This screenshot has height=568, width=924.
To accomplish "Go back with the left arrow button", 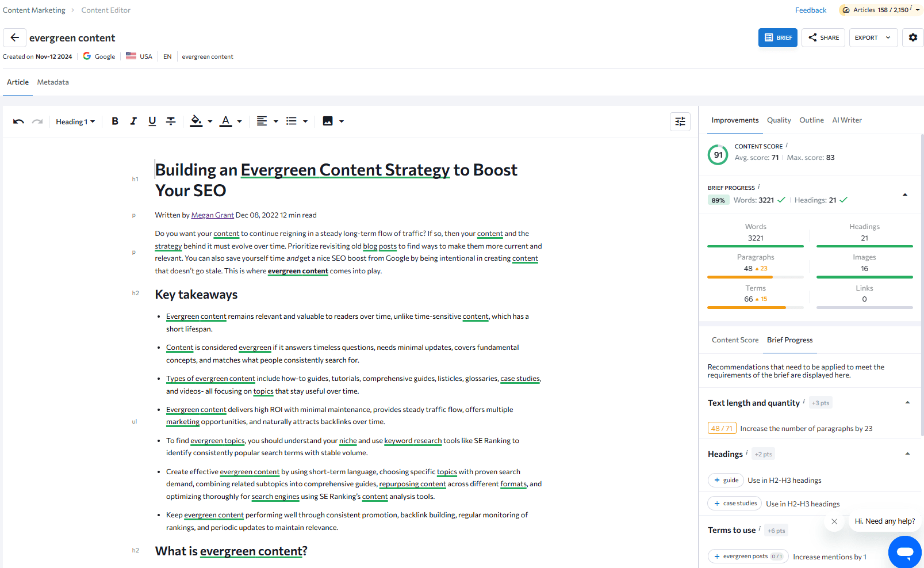I will click(14, 37).
